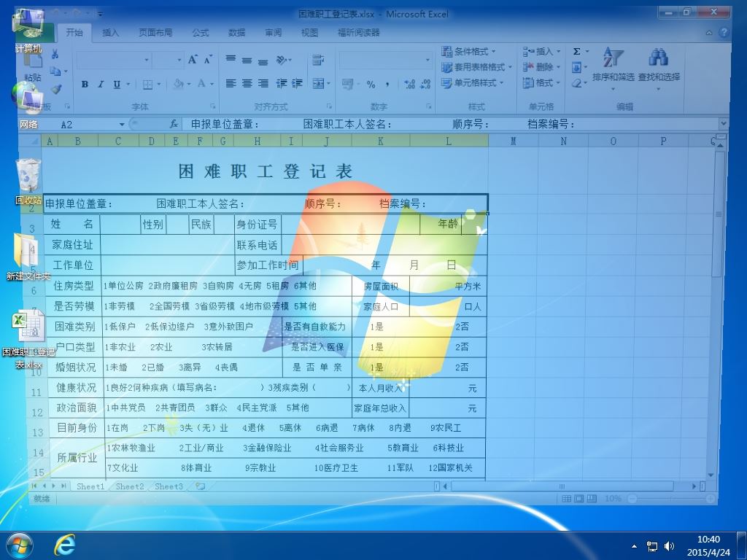The height and width of the screenshot is (560, 747).
Task: Toggle Italic formatting
Action: point(101,85)
